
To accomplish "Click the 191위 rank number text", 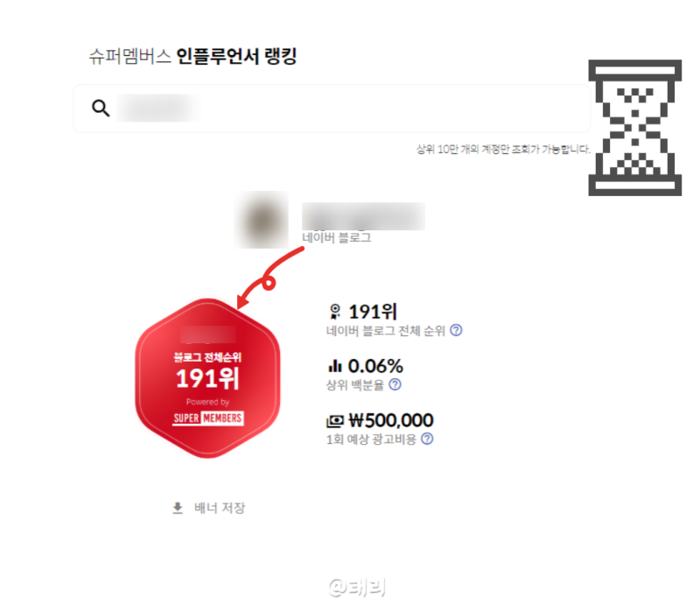I will tap(373, 312).
